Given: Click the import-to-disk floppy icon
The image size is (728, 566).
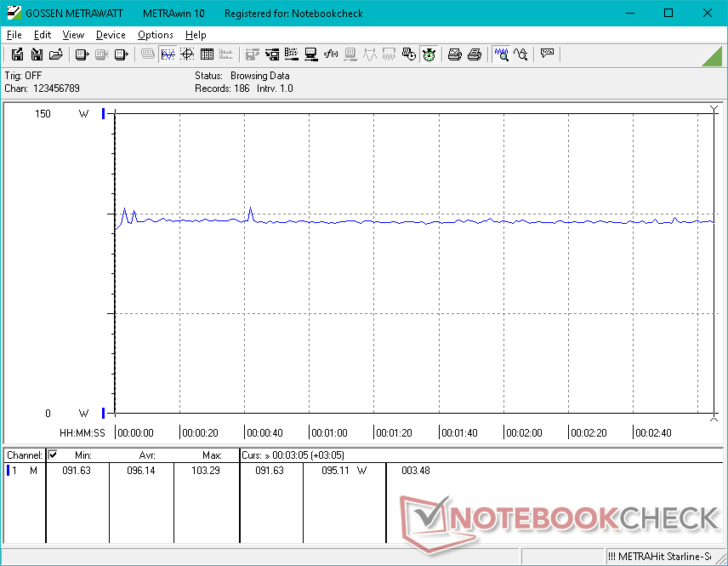Looking at the screenshot, I should 37,54.
